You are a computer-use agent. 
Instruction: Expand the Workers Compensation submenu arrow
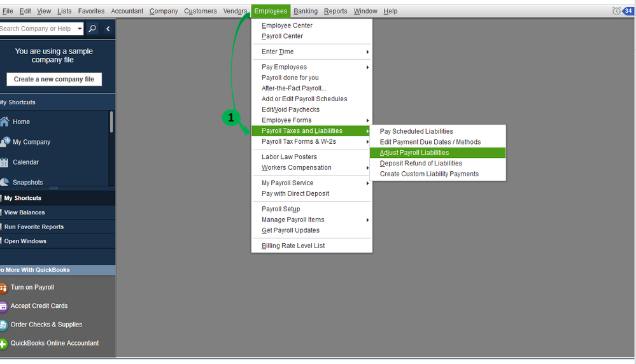pos(367,168)
